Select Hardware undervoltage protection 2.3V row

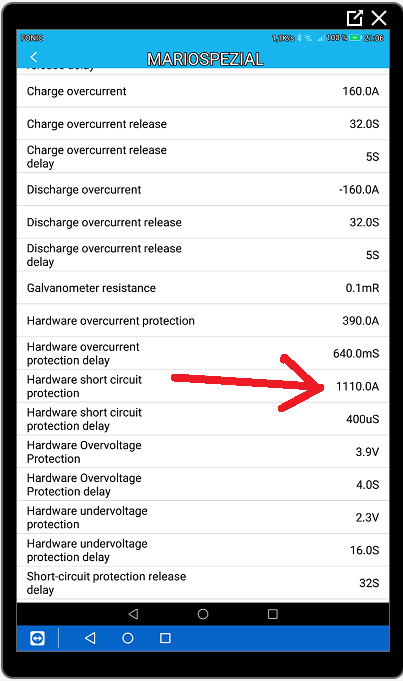[x=203, y=517]
